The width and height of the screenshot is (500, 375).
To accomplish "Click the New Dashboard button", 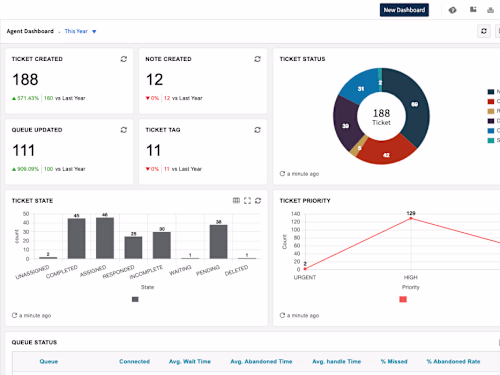I will [404, 10].
